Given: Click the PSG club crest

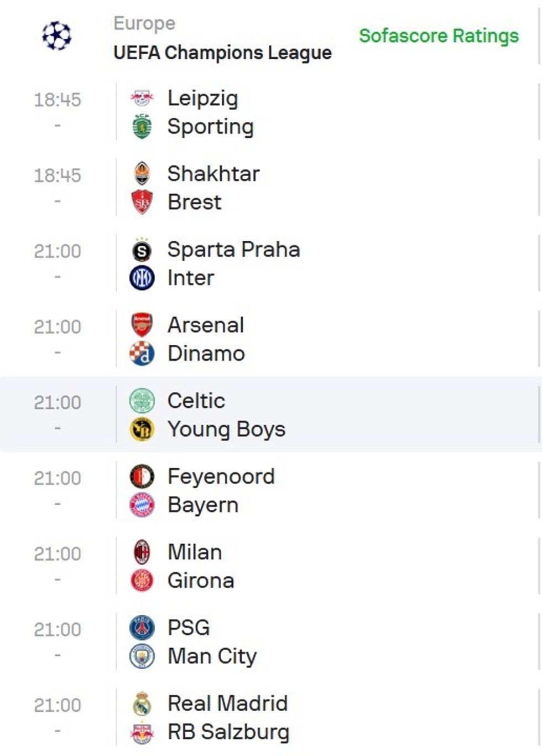Looking at the screenshot, I should tap(142, 628).
